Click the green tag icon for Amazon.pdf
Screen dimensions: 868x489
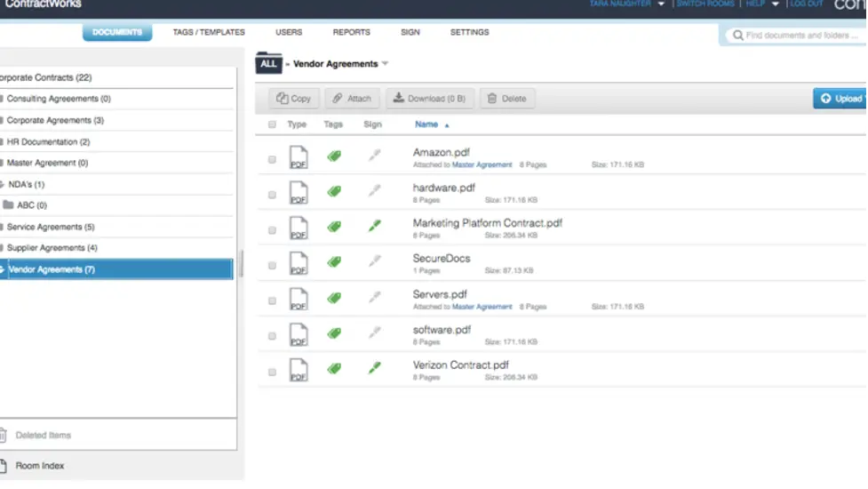pos(334,156)
